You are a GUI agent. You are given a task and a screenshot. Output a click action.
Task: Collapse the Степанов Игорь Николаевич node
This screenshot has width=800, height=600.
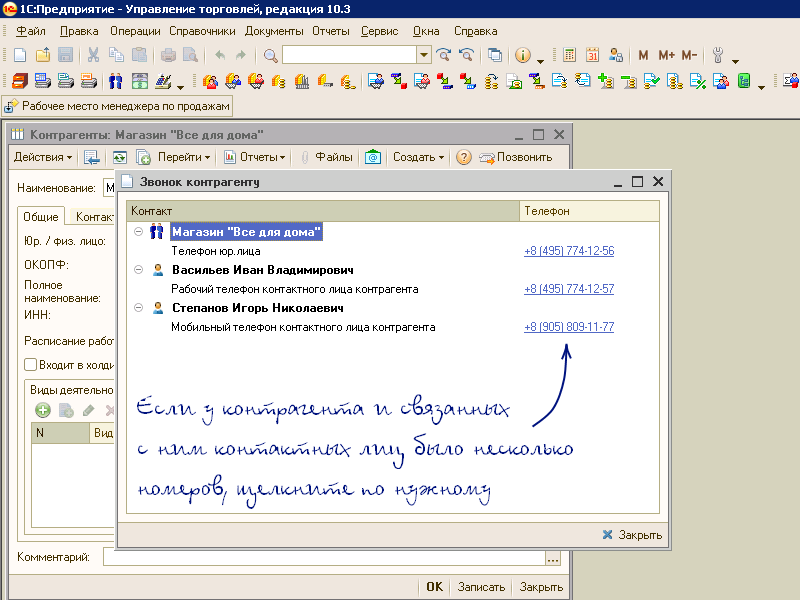[x=138, y=307]
